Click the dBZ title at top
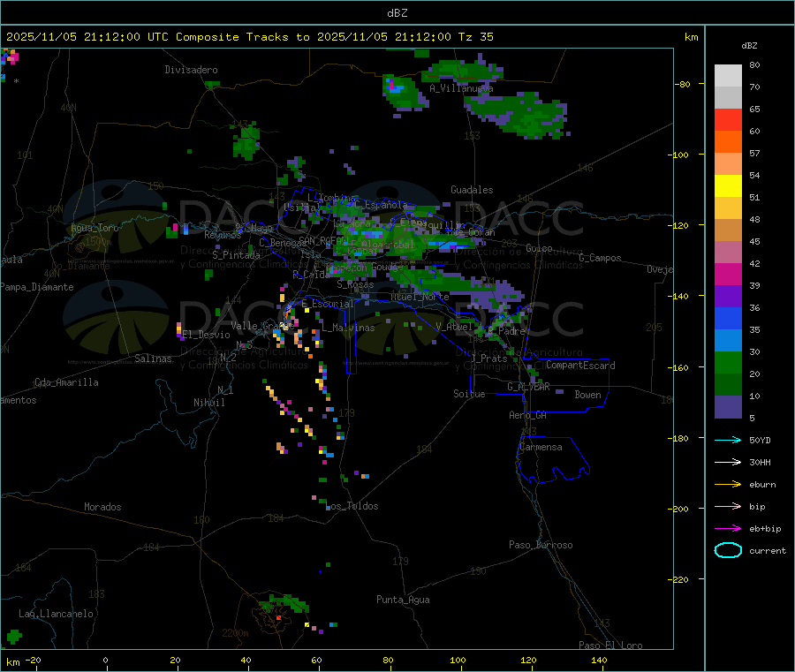 tap(397, 13)
